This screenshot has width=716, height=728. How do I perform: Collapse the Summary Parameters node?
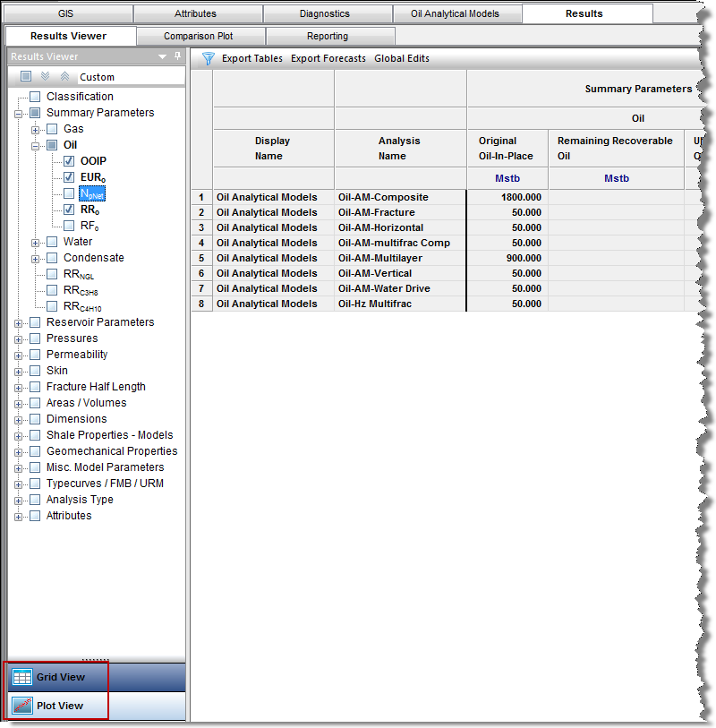(x=19, y=113)
